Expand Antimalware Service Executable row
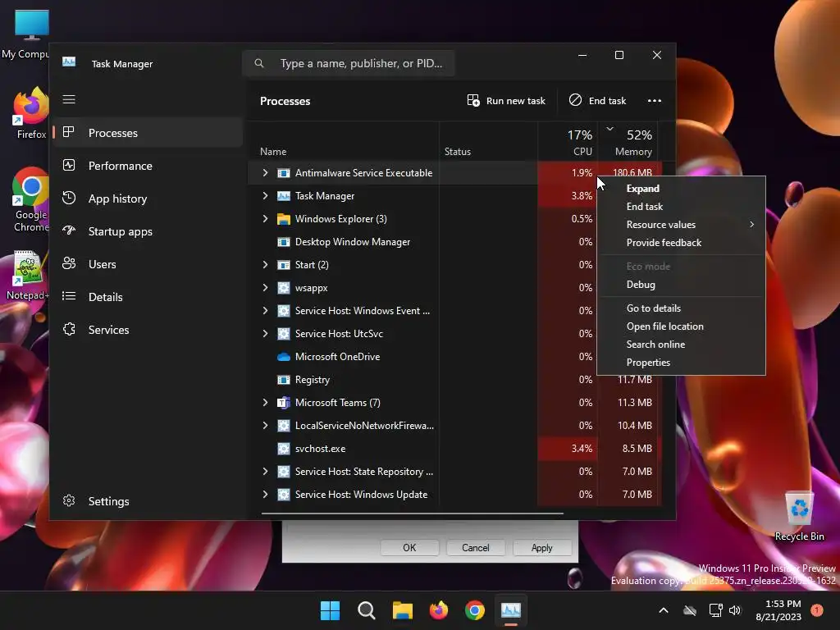This screenshot has width=840, height=630. point(265,173)
